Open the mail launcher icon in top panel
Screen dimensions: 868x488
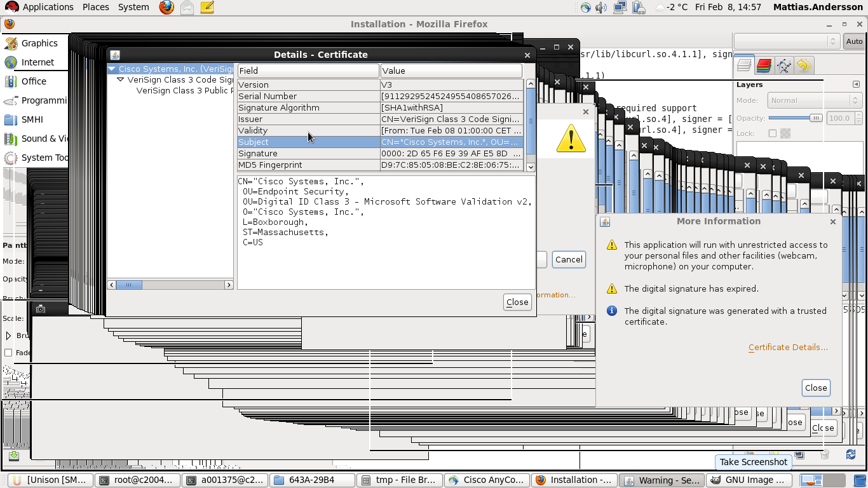[x=187, y=8]
